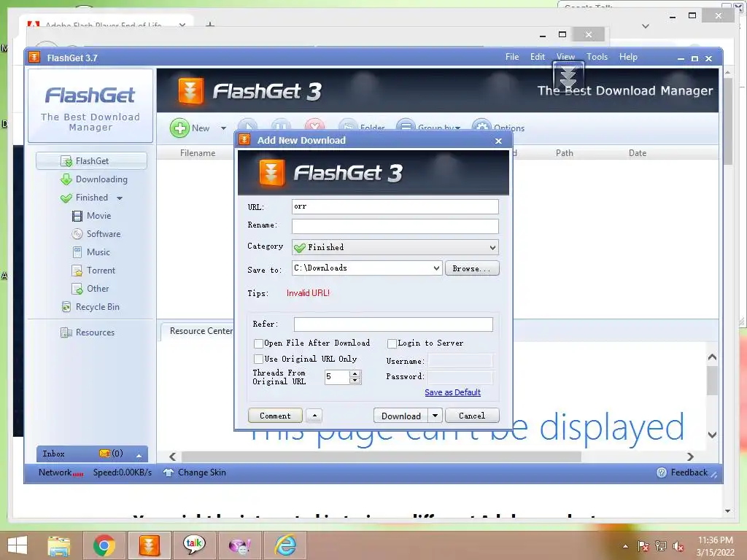Enable Open File After Download checkbox
Image resolution: width=747 pixels, height=560 pixels.
pyautogui.click(x=259, y=343)
